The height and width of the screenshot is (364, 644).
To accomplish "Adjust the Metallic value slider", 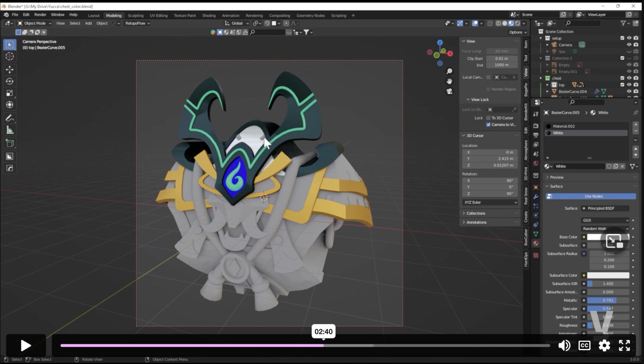I will (x=608, y=300).
